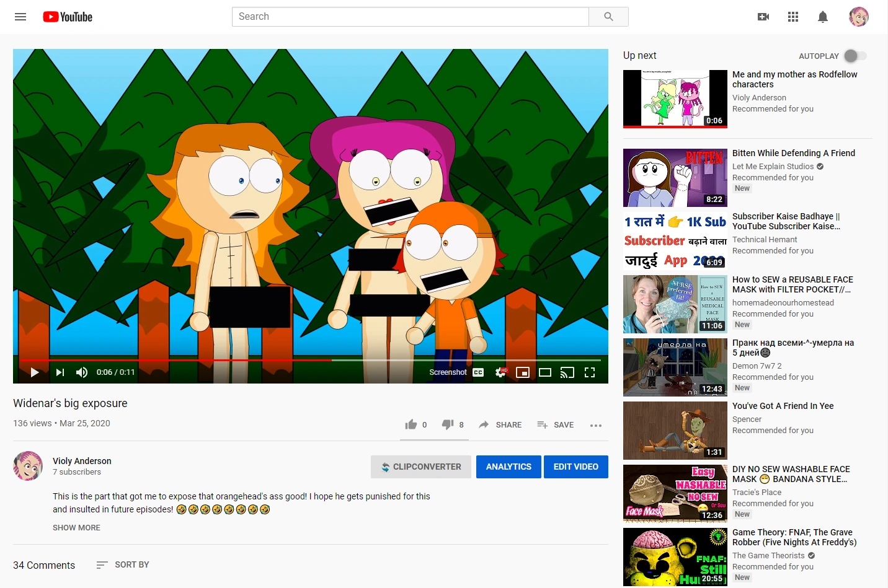Play the video

point(35,372)
